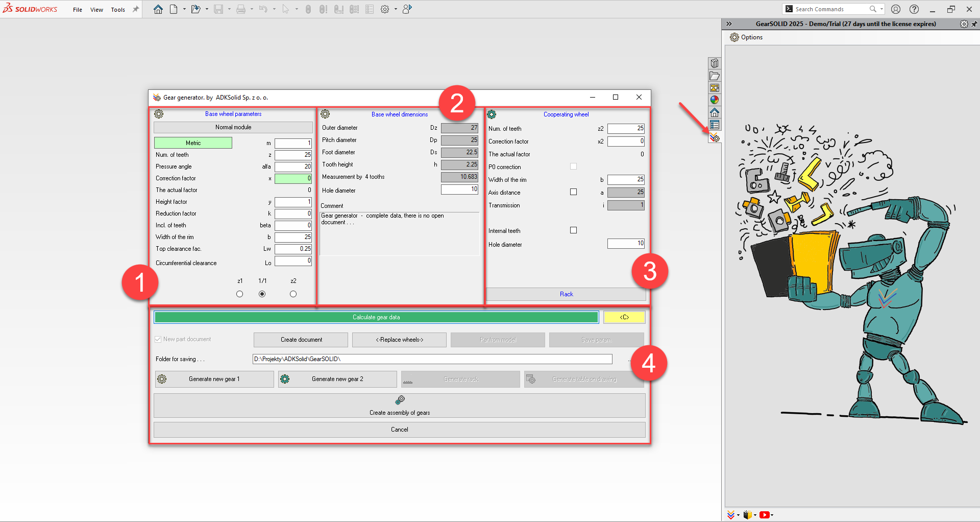Expand the Search Commands dropdown arrow
The width and height of the screenshot is (980, 522).
tap(881, 9)
